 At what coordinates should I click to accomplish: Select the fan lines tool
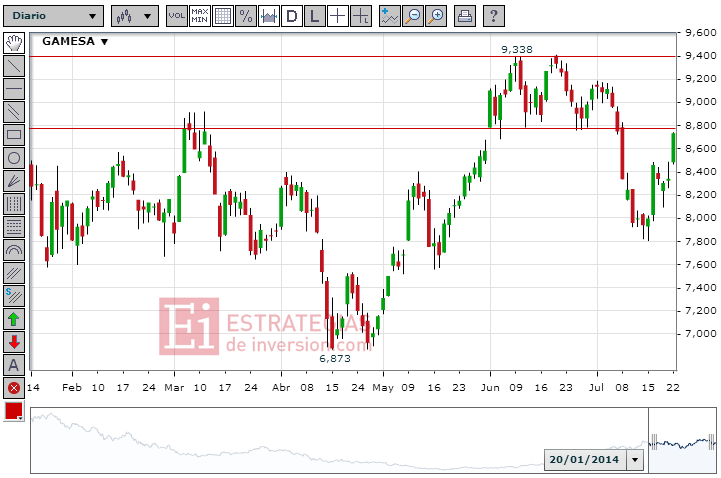tap(14, 181)
